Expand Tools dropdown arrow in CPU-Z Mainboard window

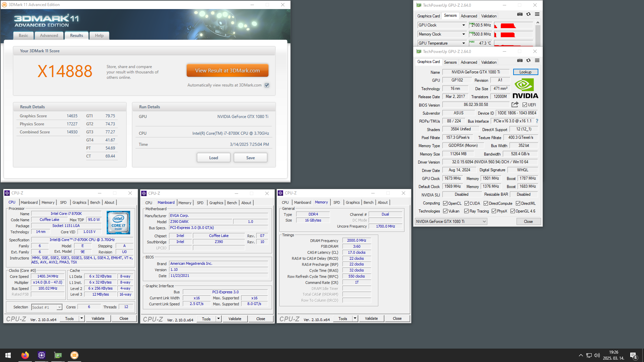[x=218, y=319]
